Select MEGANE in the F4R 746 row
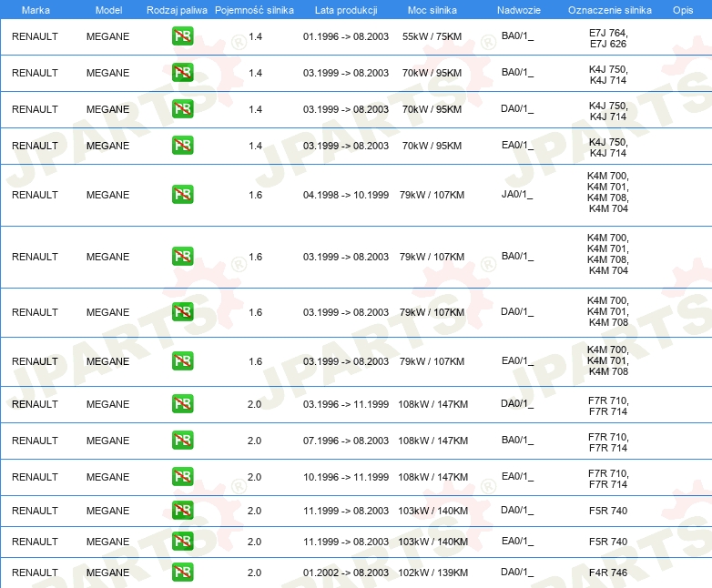The width and height of the screenshot is (712, 588). point(107,573)
